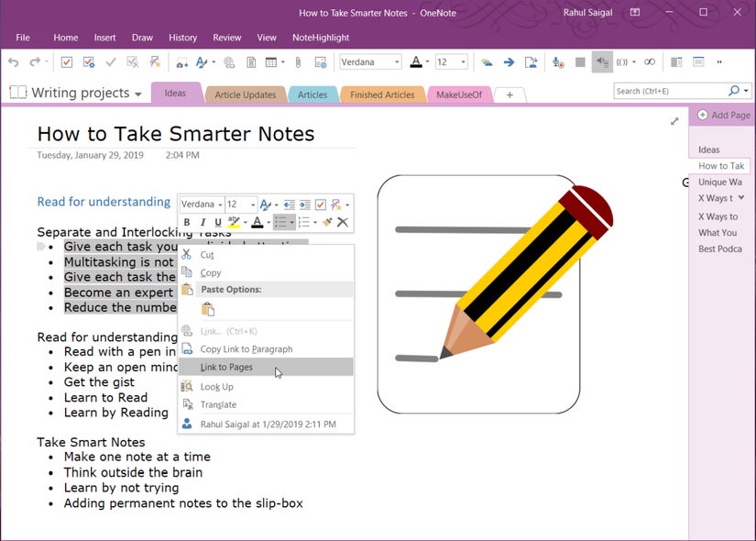Click the Add Page button
Image resolution: width=756 pixels, height=541 pixels.
coord(723,115)
